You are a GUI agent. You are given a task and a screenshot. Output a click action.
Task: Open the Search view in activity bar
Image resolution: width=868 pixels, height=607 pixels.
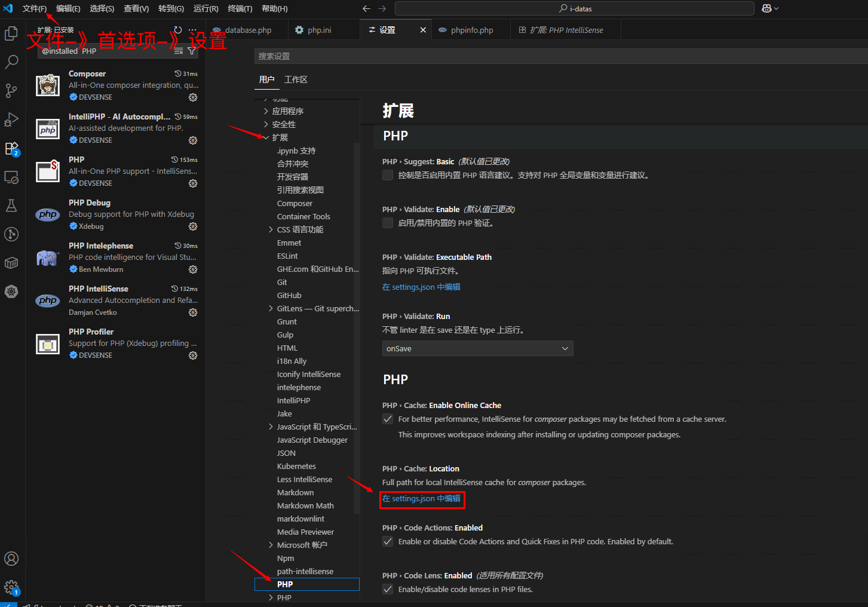pyautogui.click(x=11, y=62)
